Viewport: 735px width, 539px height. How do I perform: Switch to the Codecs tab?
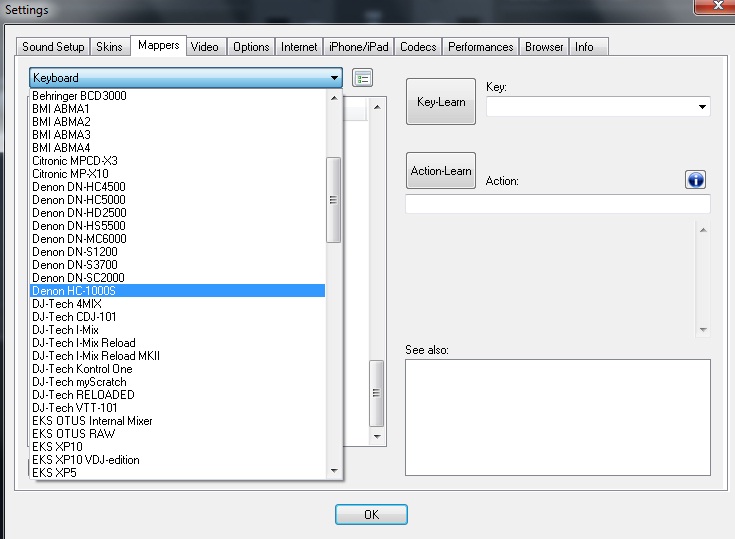click(418, 47)
